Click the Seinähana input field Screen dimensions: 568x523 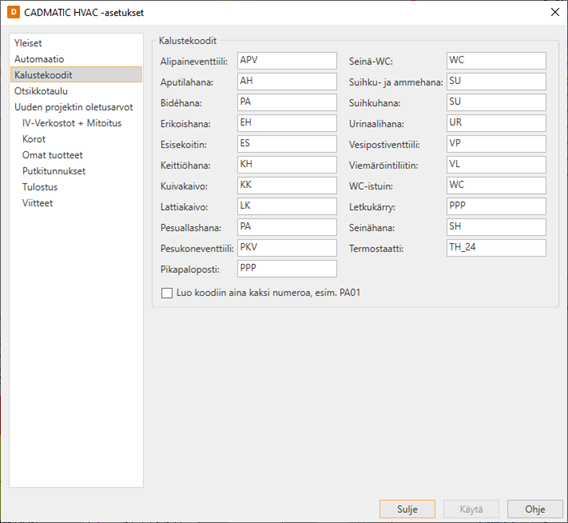[x=496, y=227]
